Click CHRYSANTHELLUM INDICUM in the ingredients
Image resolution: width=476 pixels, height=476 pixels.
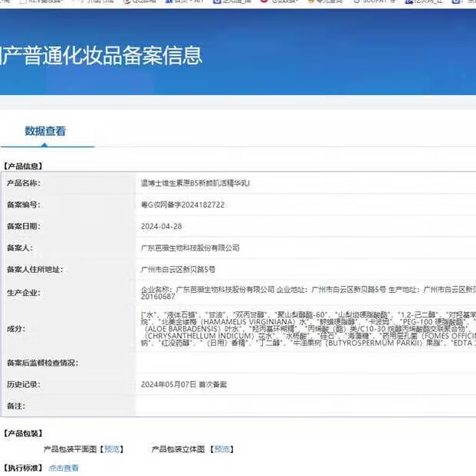click(201, 336)
